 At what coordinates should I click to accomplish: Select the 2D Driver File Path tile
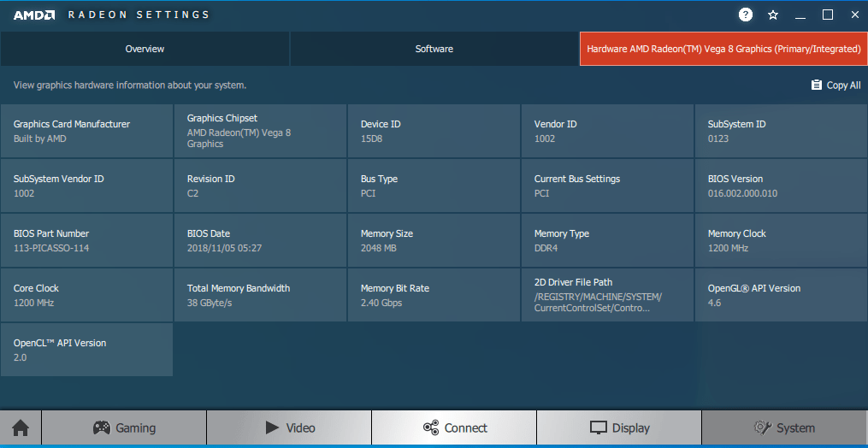tap(607, 295)
